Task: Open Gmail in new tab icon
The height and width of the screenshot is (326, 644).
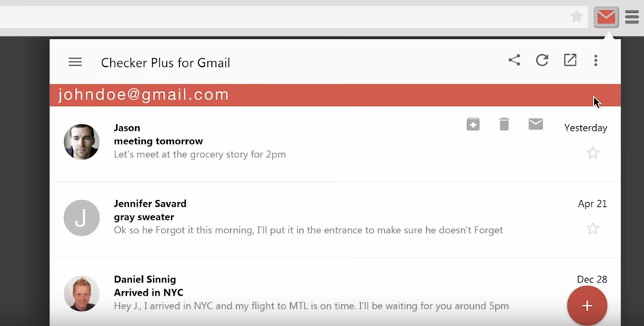Action: point(570,60)
